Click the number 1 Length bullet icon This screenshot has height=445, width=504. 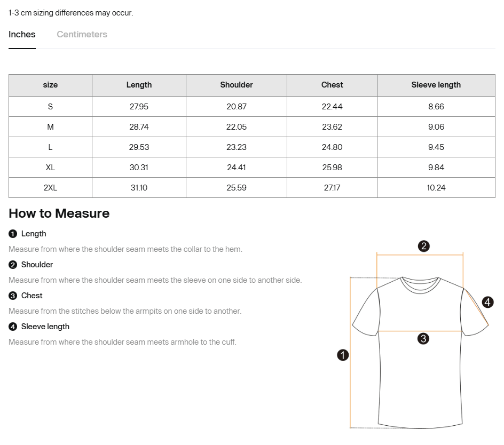13,234
